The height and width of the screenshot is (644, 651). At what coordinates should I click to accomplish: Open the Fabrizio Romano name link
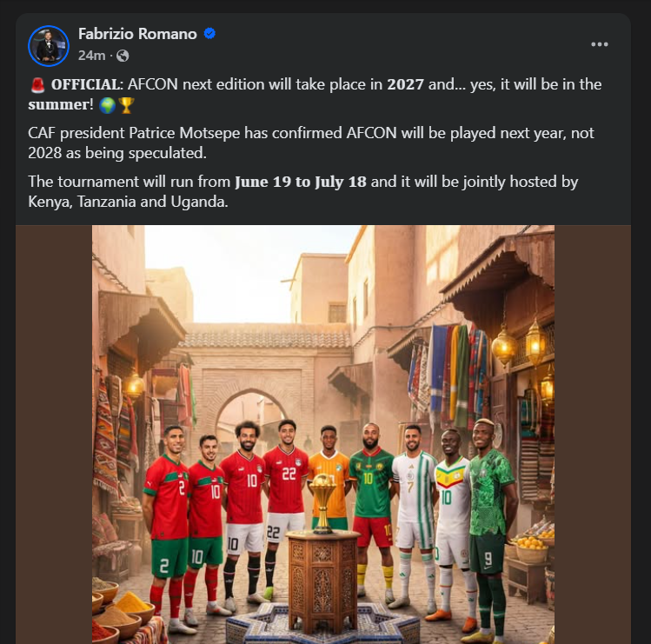tap(138, 35)
